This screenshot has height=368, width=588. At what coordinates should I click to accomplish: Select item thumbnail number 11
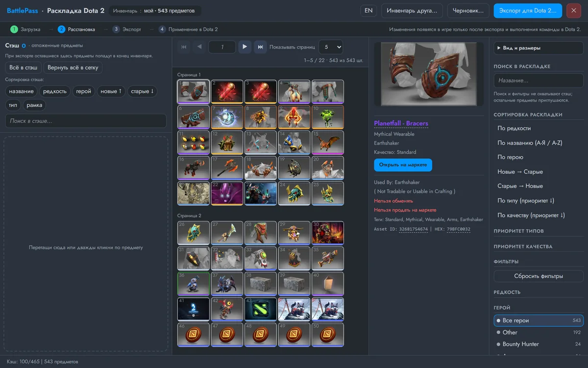click(x=194, y=143)
